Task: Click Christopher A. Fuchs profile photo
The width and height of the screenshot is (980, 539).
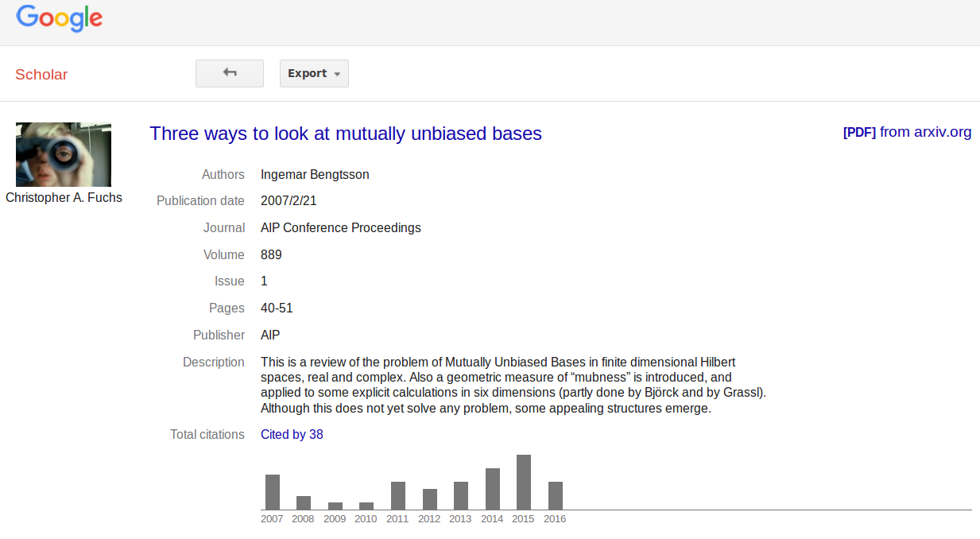Action: pos(64,154)
